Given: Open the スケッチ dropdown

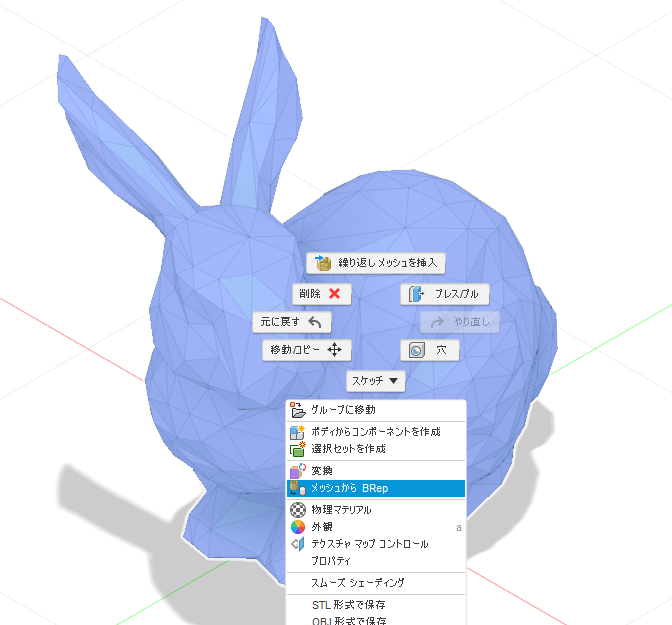Looking at the screenshot, I should tap(375, 381).
